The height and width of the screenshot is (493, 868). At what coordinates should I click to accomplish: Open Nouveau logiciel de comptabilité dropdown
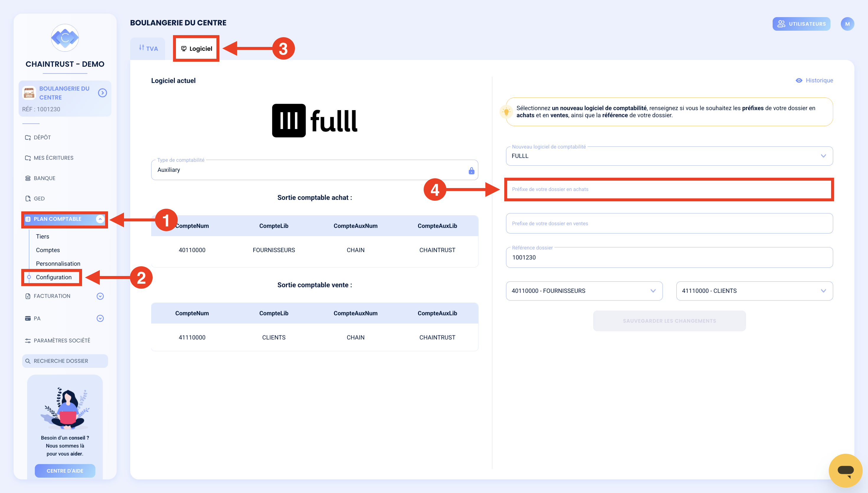coord(669,156)
